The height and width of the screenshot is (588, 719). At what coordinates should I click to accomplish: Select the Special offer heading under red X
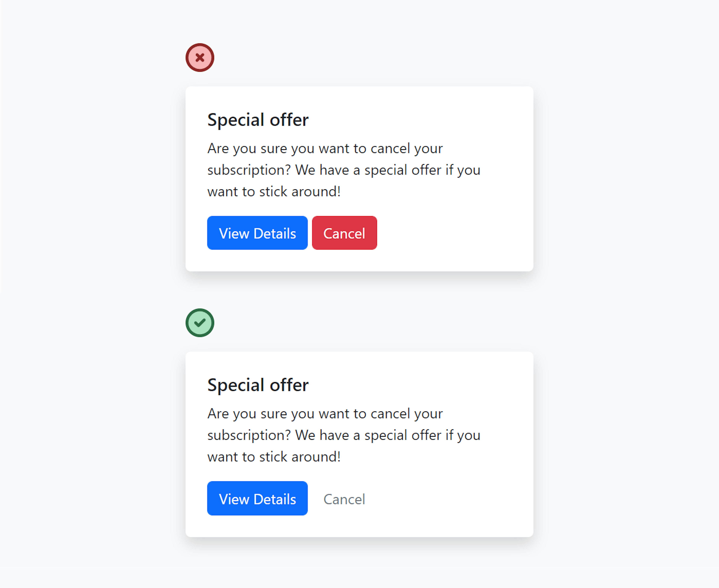pos(258,120)
